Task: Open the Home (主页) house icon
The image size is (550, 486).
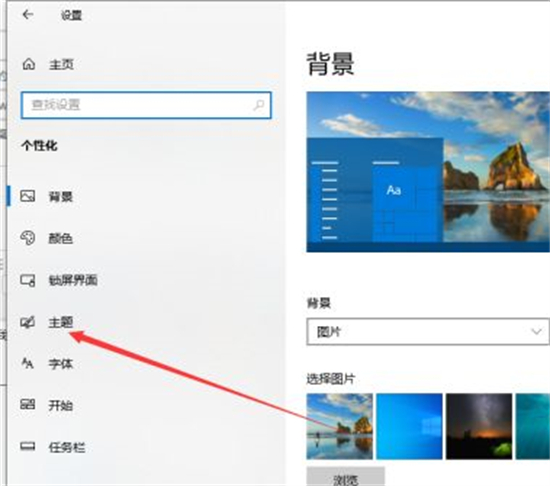Action: click(x=29, y=64)
